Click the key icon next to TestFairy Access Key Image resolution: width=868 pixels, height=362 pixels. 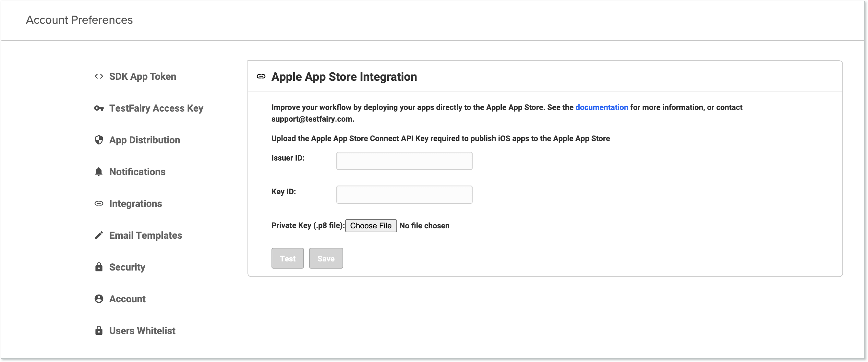pyautogui.click(x=99, y=108)
